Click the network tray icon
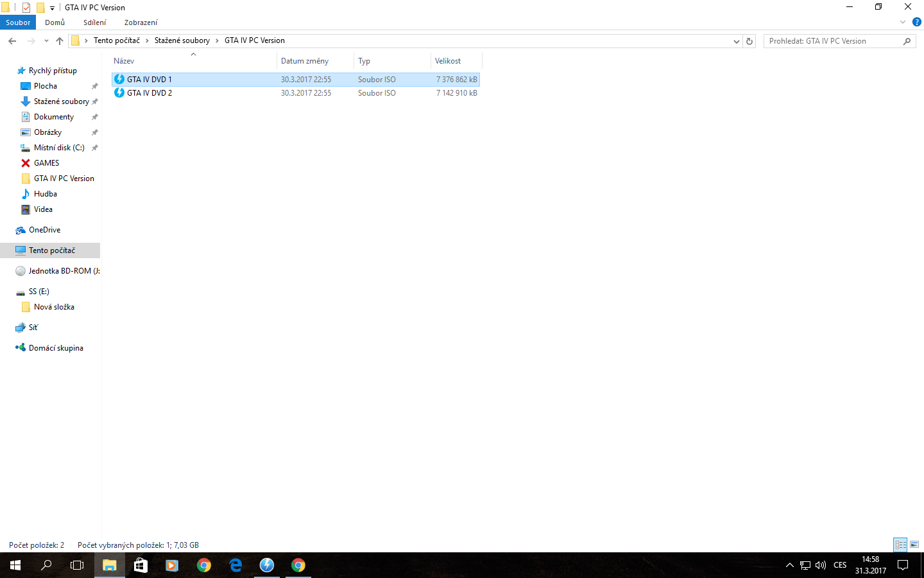The image size is (924, 578). click(805, 565)
